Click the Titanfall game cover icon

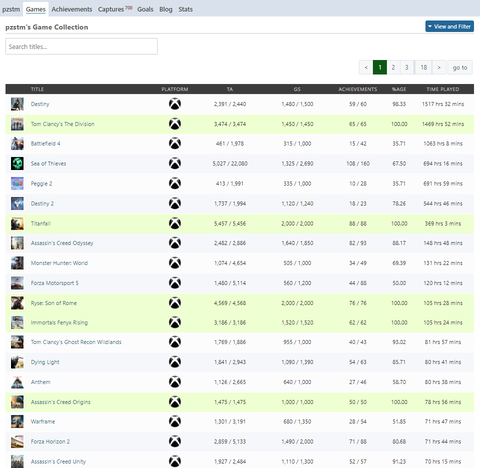(17, 223)
